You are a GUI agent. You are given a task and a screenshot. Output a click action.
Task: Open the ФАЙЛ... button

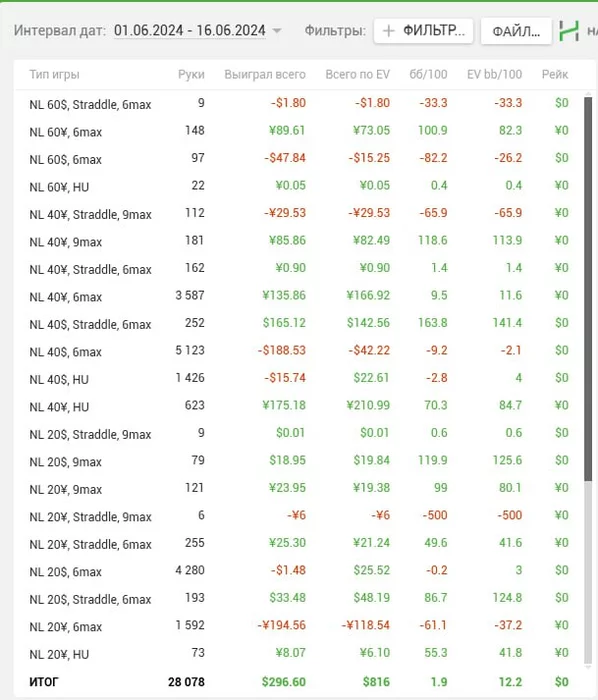click(x=516, y=31)
